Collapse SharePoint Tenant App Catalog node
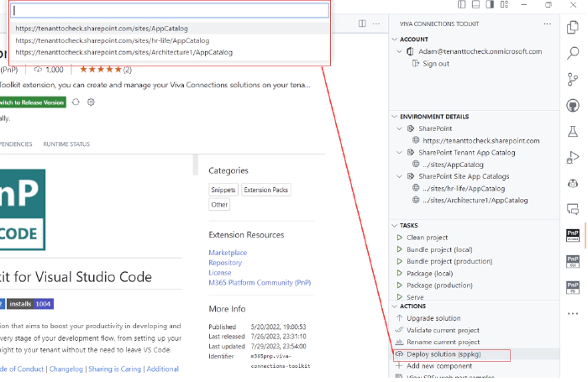This screenshot has width=588, height=382. click(399, 152)
